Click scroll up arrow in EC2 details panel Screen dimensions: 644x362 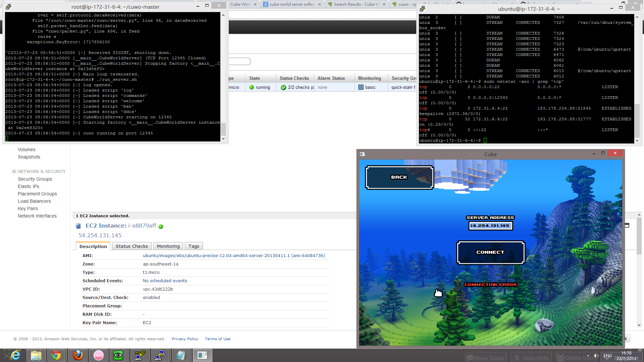coord(639,215)
